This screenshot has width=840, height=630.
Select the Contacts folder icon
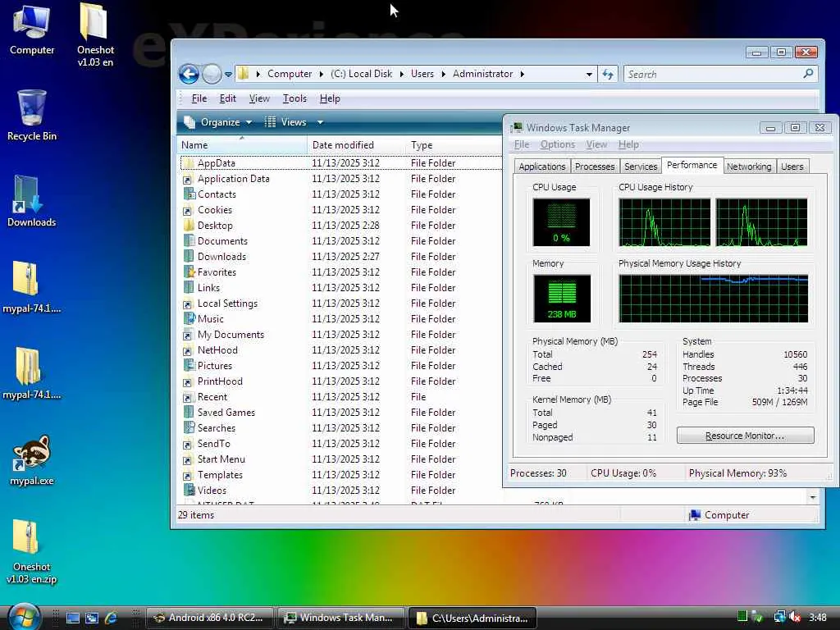(189, 194)
